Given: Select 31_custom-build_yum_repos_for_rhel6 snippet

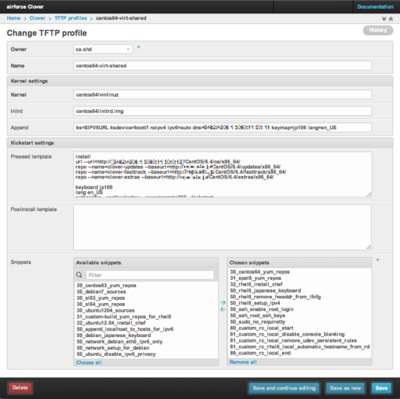Looking at the screenshot, I should coord(124,317).
